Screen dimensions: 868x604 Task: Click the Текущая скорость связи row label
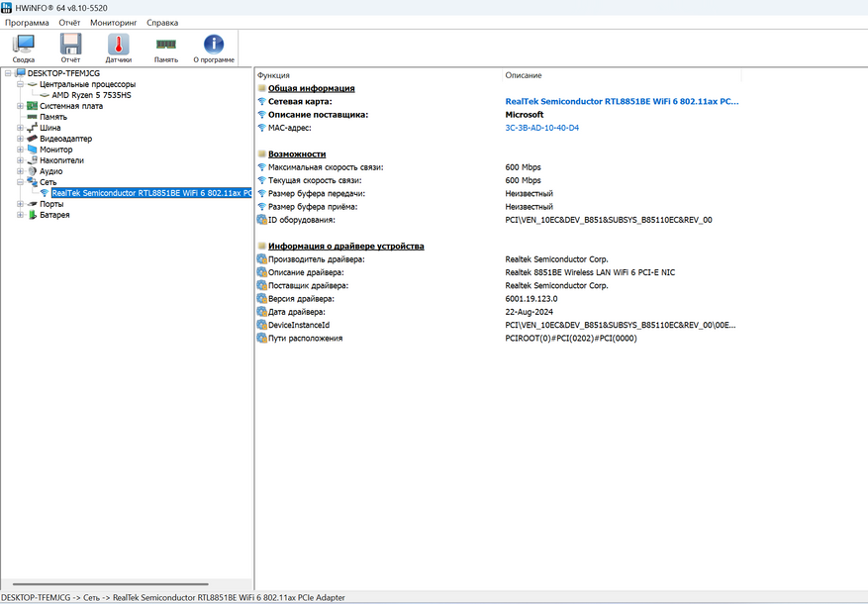315,180
